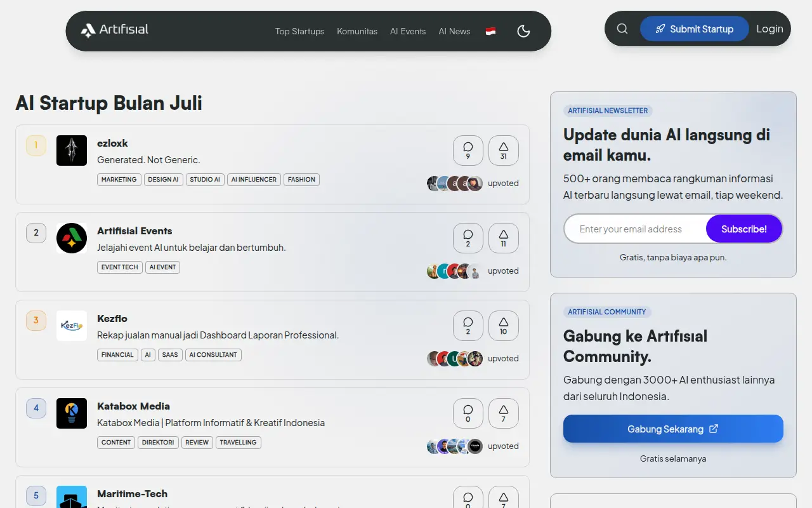Viewport: 812px width, 508px height.
Task: Focus the newsletter email address field
Action: click(635, 229)
